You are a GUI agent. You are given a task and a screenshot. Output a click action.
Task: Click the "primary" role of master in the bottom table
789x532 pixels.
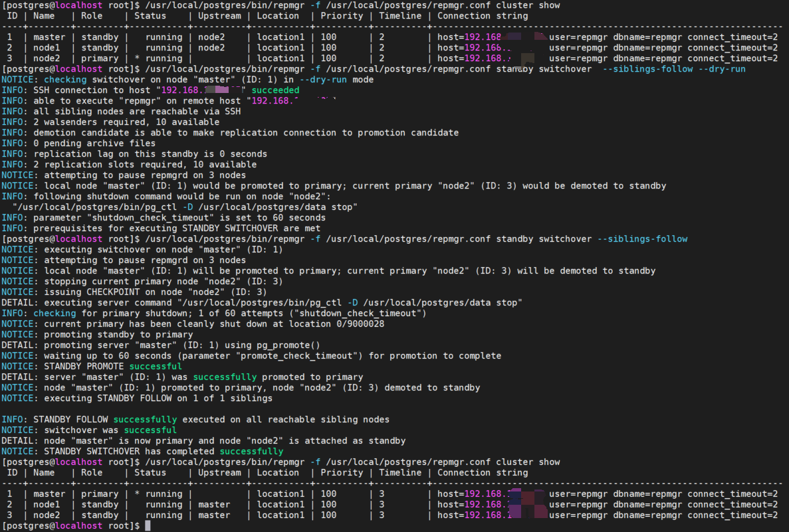tap(100, 494)
